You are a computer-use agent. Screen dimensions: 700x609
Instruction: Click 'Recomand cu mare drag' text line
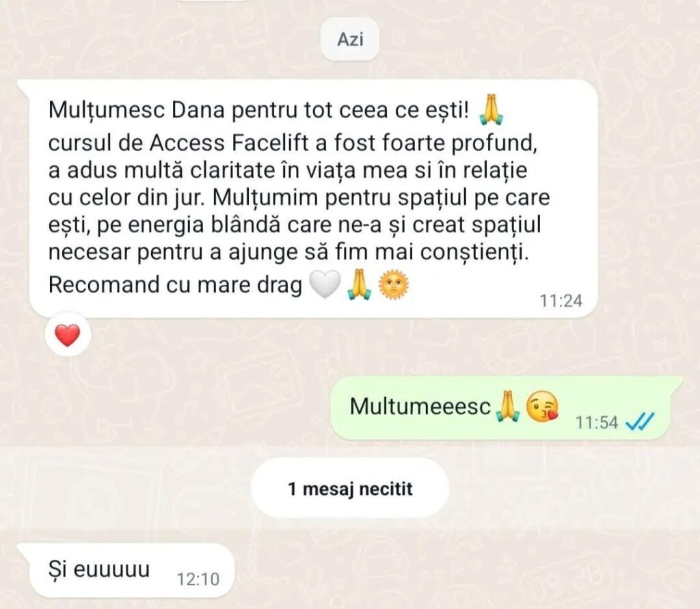[176, 285]
